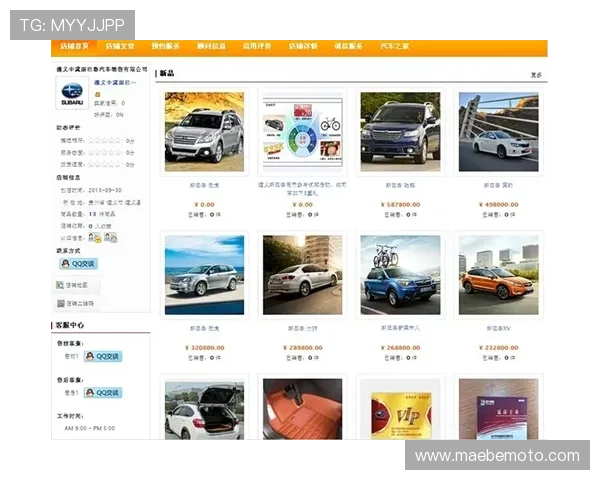Viewport: 600px width, 480px height.
Task: Click the pre-sales service QQ chat button
Action: 108,356
